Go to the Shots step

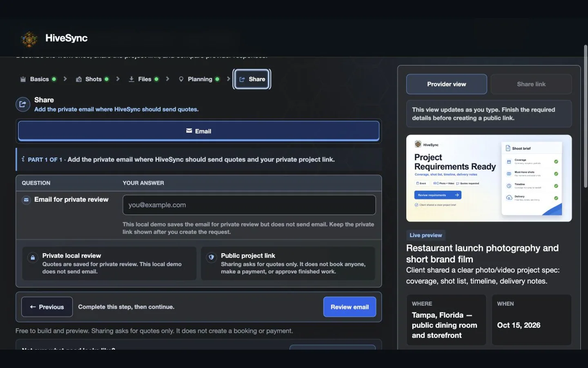pyautogui.click(x=93, y=79)
